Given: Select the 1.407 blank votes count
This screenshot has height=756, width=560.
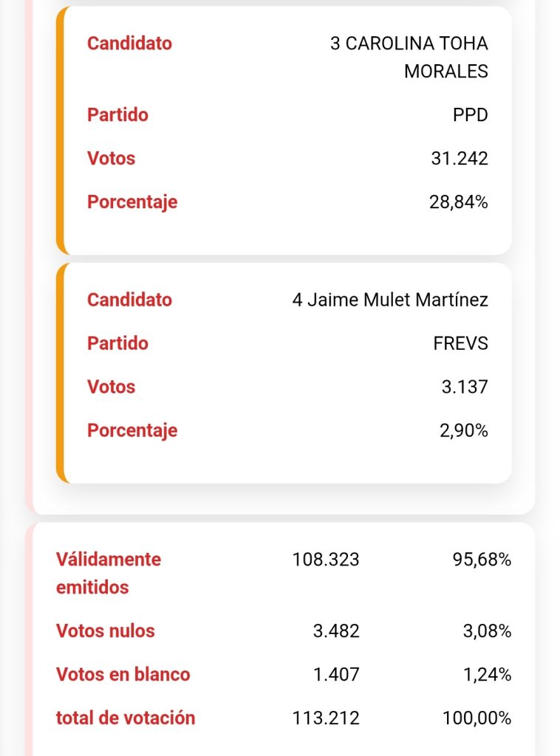Looking at the screenshot, I should click(336, 675).
